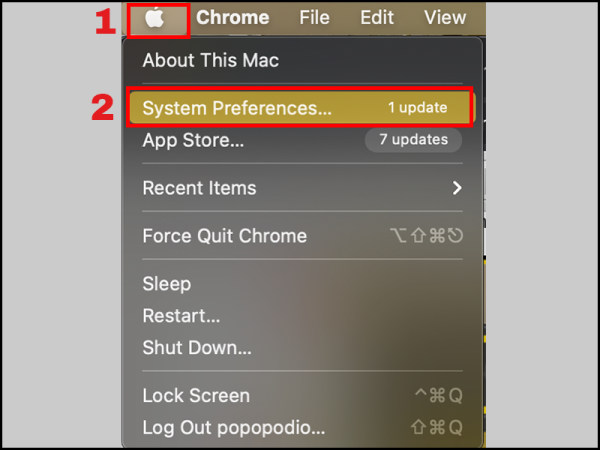The image size is (600, 450).
Task: Open the Edit menu
Action: click(x=377, y=18)
